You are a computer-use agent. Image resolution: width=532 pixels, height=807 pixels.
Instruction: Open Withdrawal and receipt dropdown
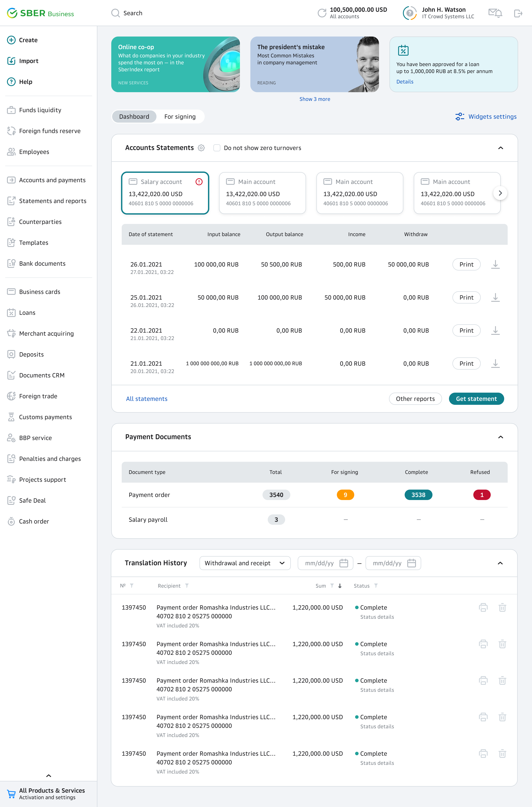click(x=245, y=563)
